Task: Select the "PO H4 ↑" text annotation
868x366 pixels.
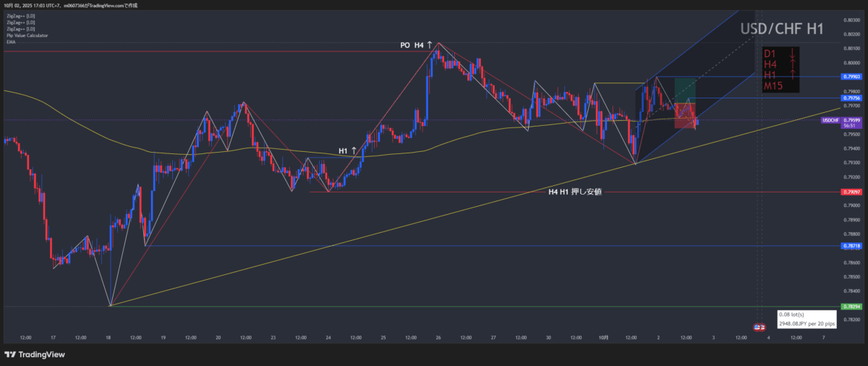Action: 416,45
